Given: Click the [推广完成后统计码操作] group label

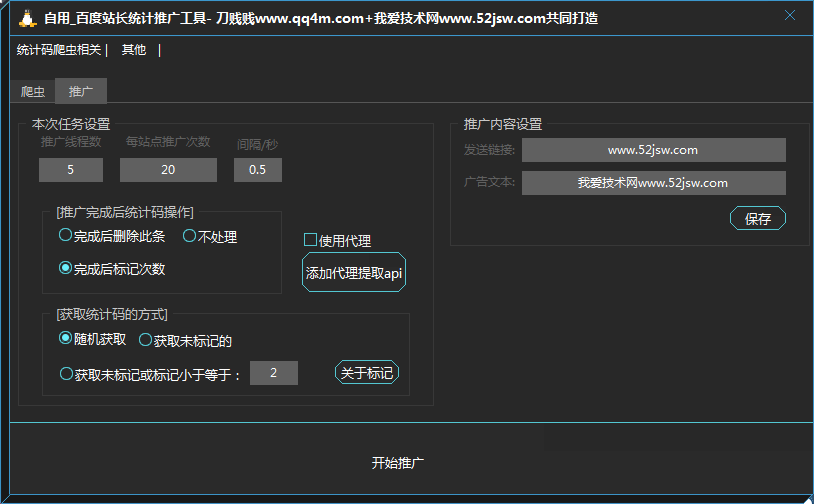Looking at the screenshot, I should [125, 212].
